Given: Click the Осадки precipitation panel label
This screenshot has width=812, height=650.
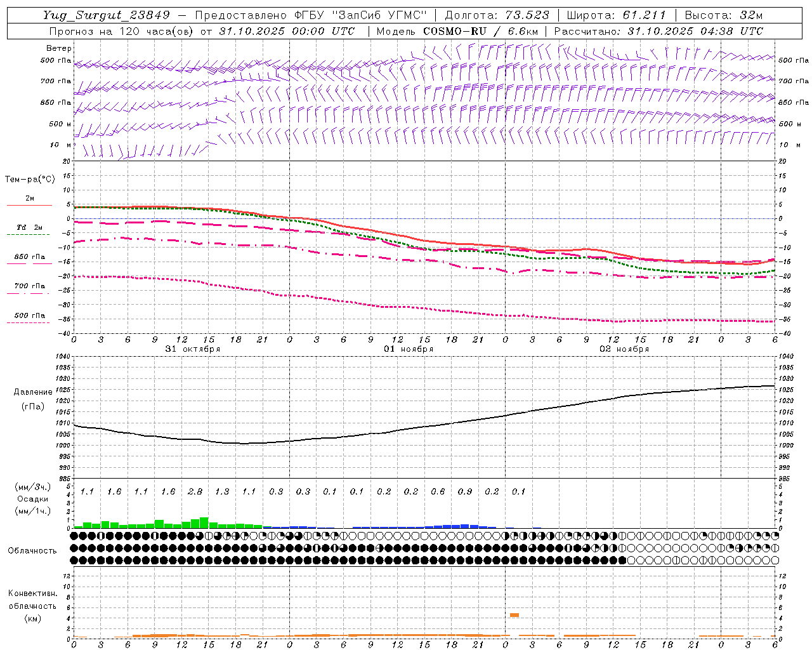Looking at the screenshot, I should 32,499.
